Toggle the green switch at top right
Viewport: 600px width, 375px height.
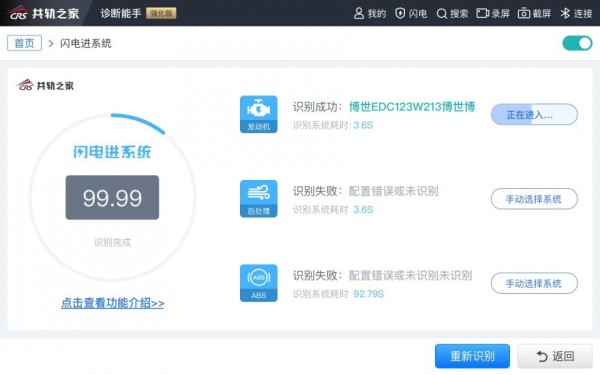point(577,43)
